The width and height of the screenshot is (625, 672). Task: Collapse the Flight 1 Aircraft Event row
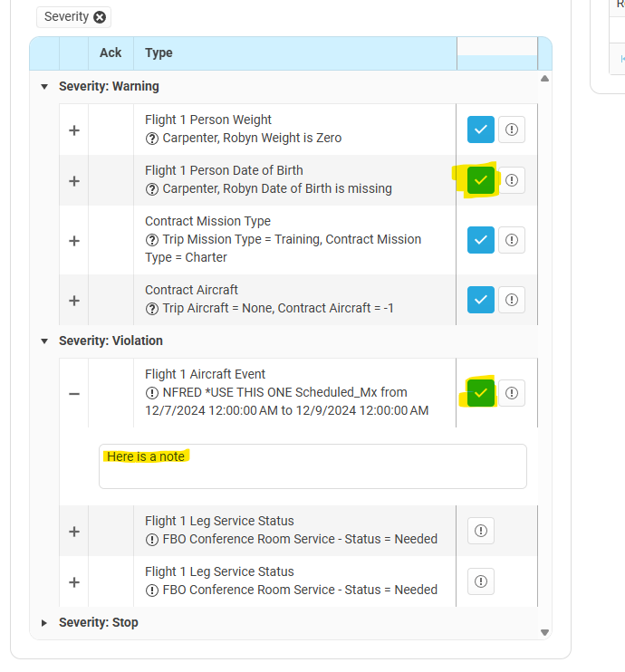(74, 393)
